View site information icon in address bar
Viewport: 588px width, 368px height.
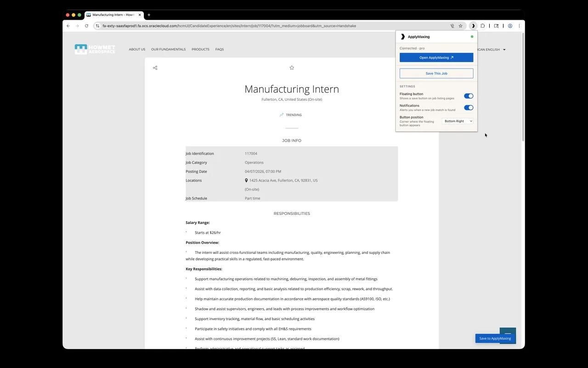(97, 26)
